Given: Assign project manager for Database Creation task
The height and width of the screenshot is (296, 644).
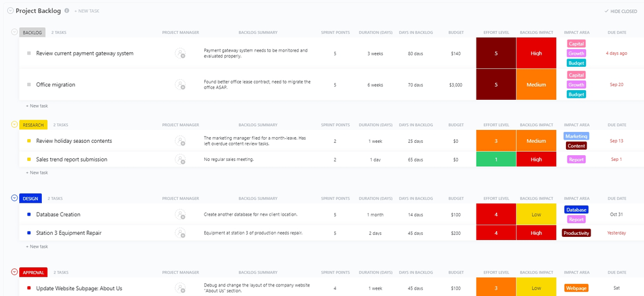Looking at the screenshot, I should click(180, 214).
